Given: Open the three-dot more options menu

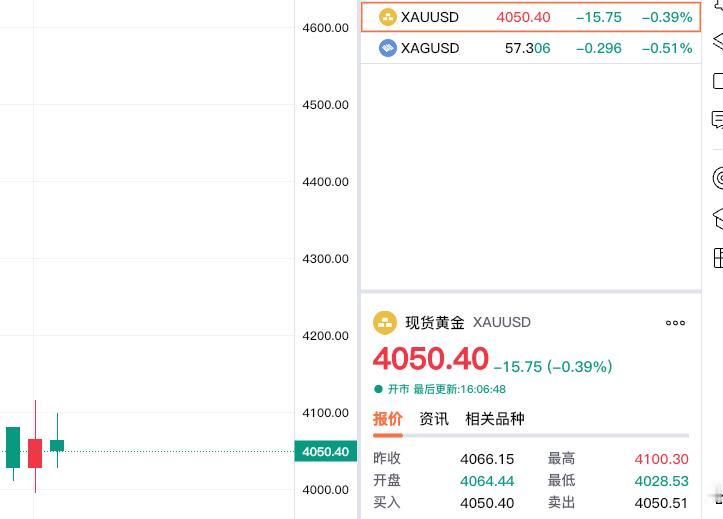Looking at the screenshot, I should [675, 323].
